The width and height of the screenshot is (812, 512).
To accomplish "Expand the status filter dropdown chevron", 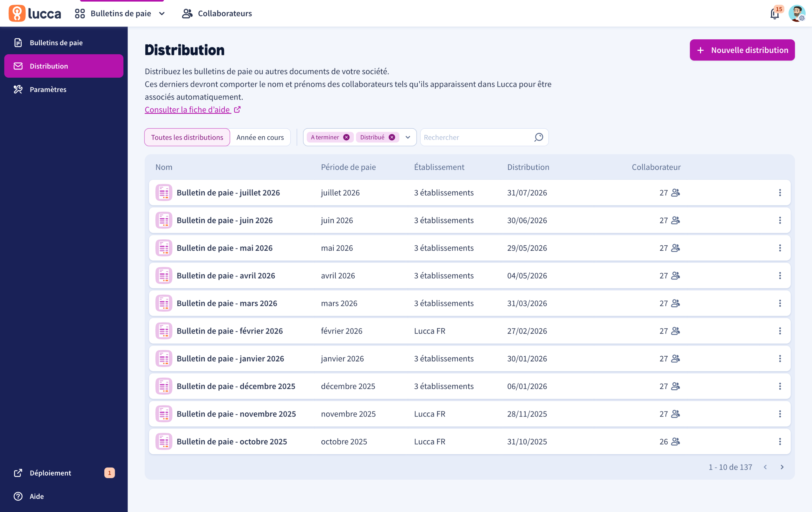I will 408,137.
